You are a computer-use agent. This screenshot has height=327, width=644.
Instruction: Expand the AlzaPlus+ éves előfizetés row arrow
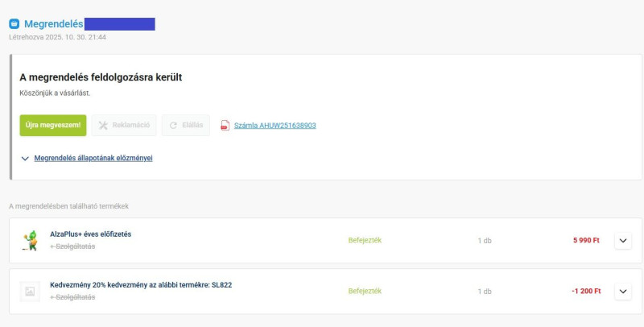coord(623,240)
